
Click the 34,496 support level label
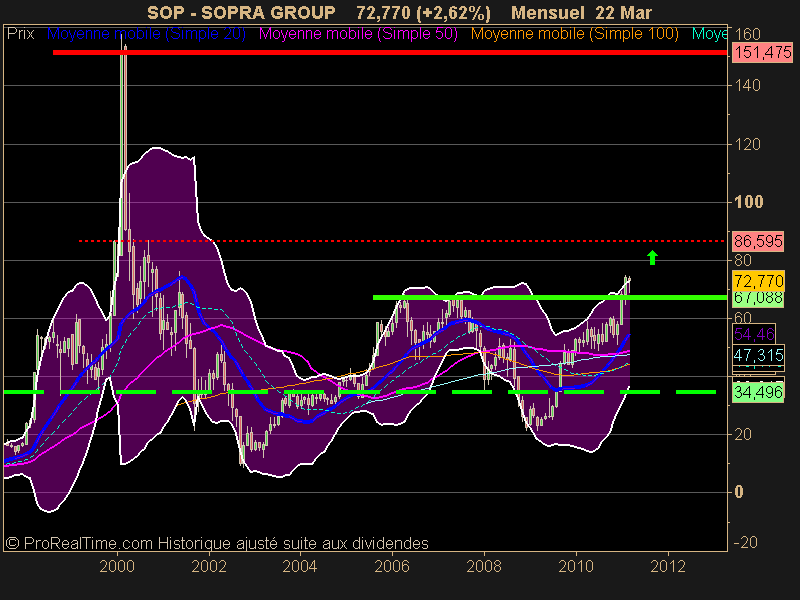coord(758,392)
